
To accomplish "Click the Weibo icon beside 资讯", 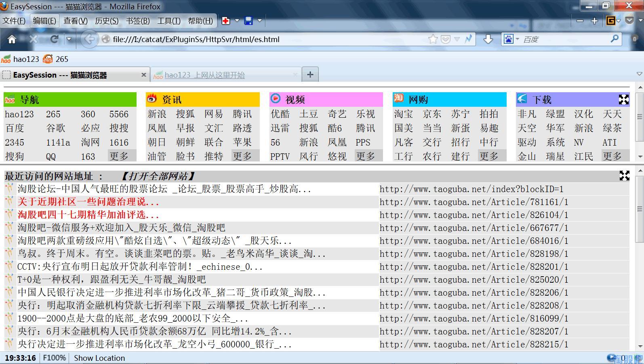I will [152, 98].
